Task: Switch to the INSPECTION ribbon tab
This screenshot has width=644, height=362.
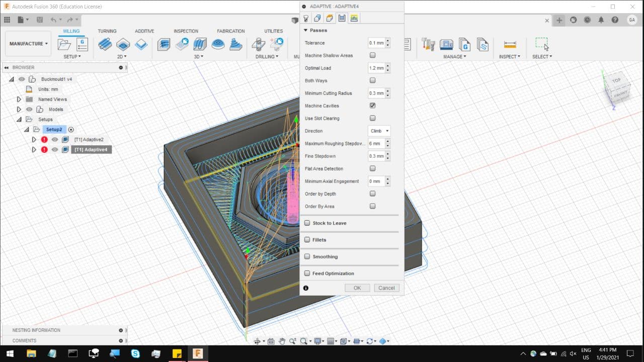Action: coord(186,31)
